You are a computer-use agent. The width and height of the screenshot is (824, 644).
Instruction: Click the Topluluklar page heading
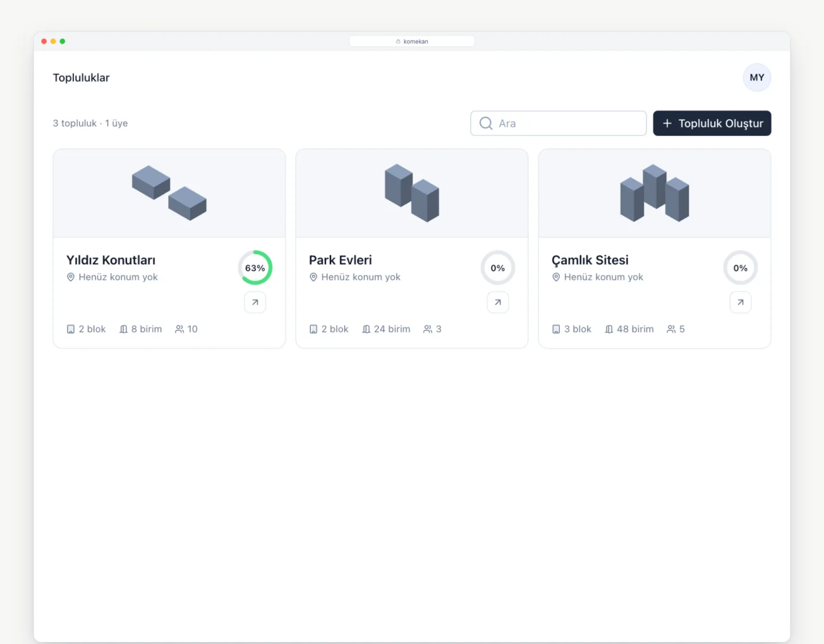(x=81, y=78)
